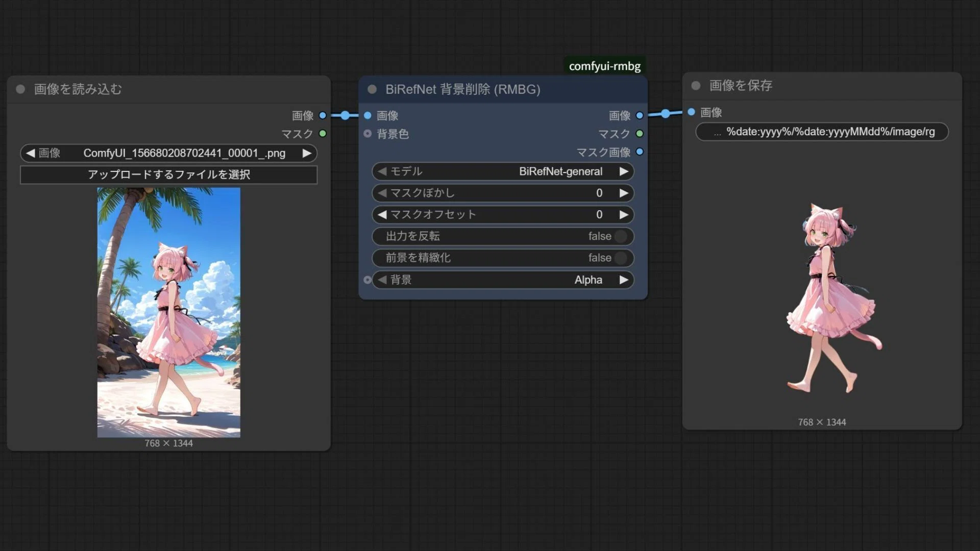This screenshot has height=551, width=980.
Task: Click the マスクオフセット value field
Action: tap(503, 215)
